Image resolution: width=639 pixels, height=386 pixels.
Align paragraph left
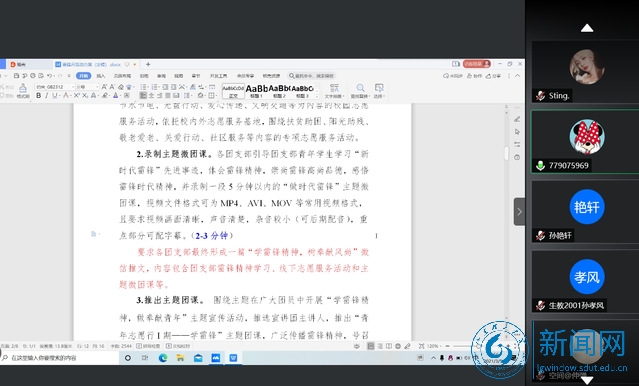coord(143,95)
